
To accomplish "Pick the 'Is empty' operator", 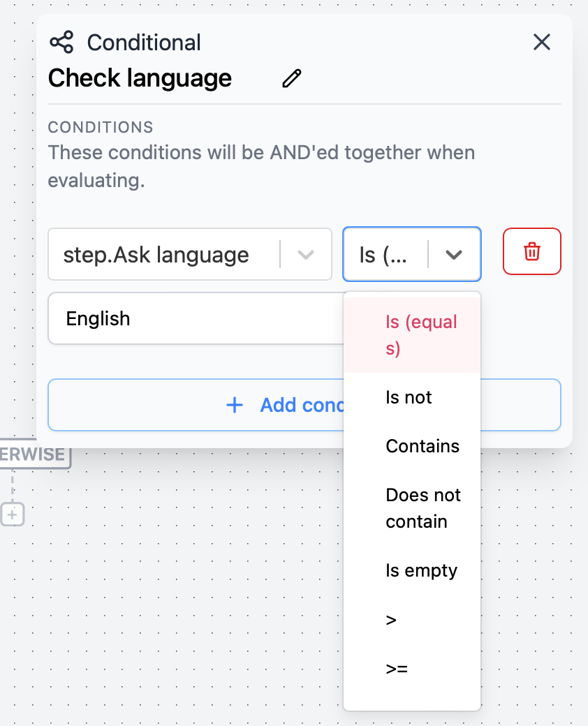I will [x=421, y=570].
